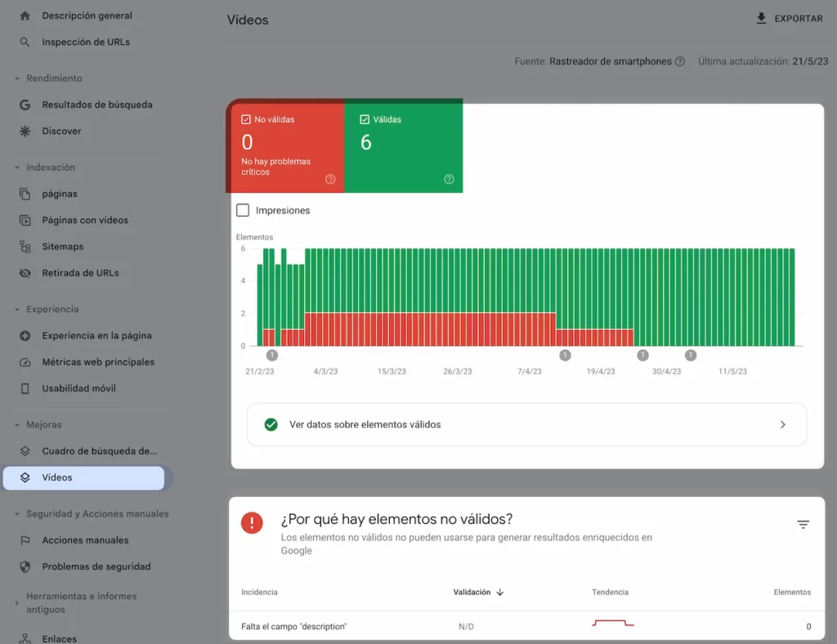Open Ver datos sobre elementos válidos
The height and width of the screenshot is (644, 837).
coord(526,424)
